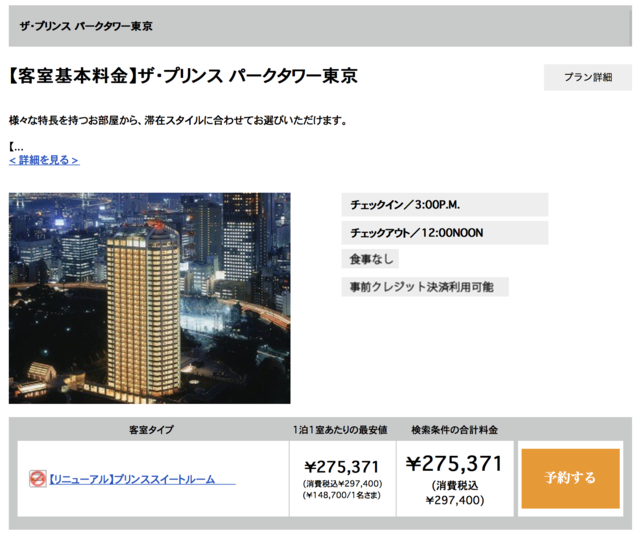Click the hotel night view photo
Screen dimensions: 640x535
(149, 298)
